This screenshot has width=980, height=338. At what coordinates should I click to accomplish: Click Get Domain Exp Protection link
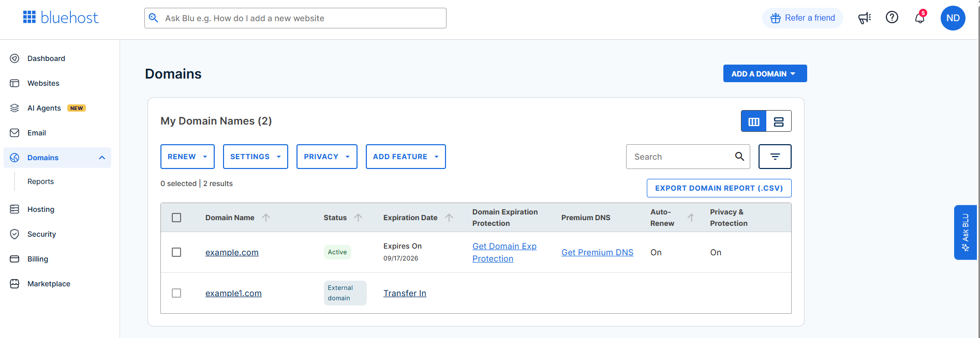504,252
